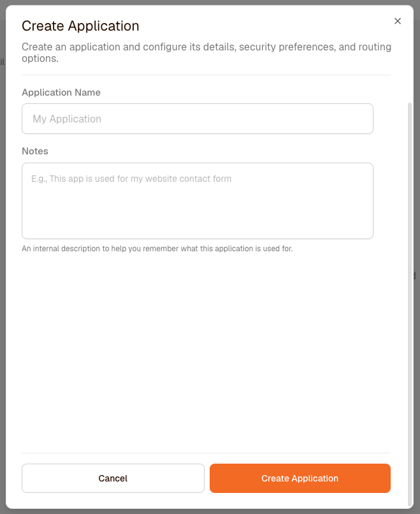
Task: Click inside the Notes text area
Action: (198, 201)
